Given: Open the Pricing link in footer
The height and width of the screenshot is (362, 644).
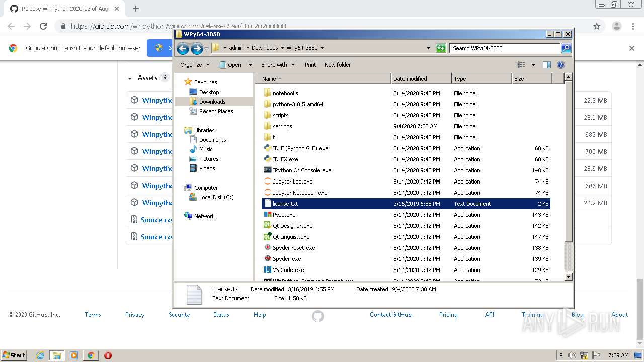Looking at the screenshot, I should [x=448, y=315].
